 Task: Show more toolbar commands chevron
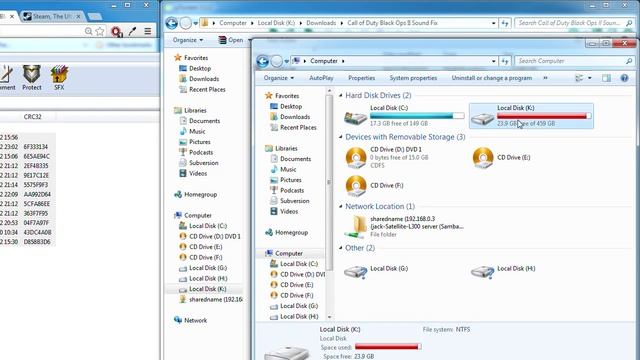pos(545,78)
